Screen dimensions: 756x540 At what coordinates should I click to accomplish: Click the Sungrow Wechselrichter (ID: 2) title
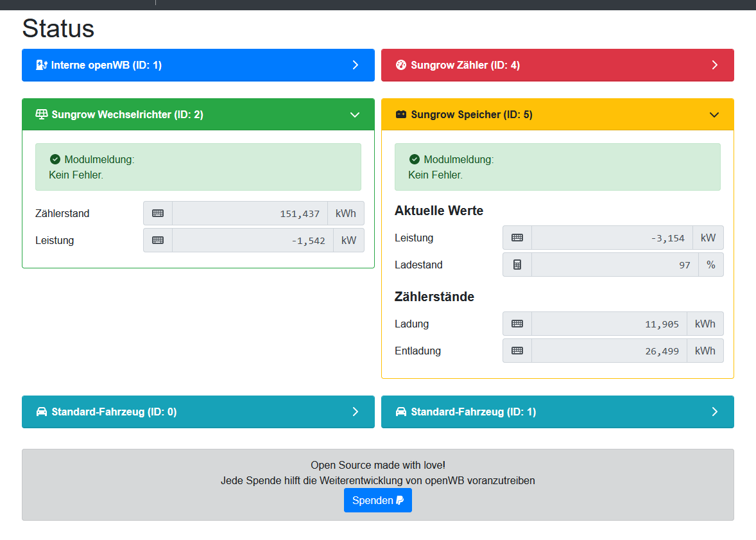[127, 114]
